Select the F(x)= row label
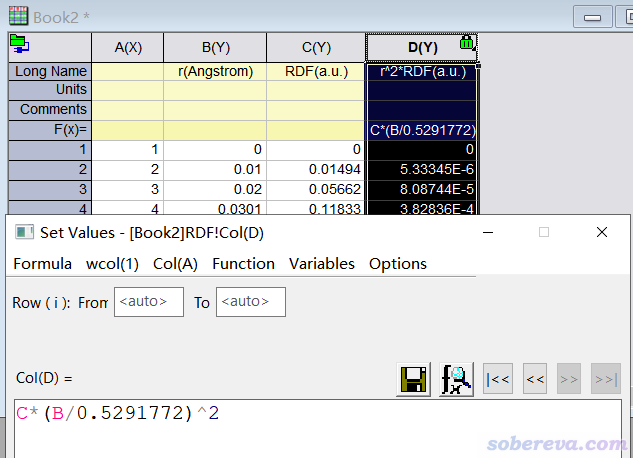Screen dimensions: 633x458 coord(50,130)
